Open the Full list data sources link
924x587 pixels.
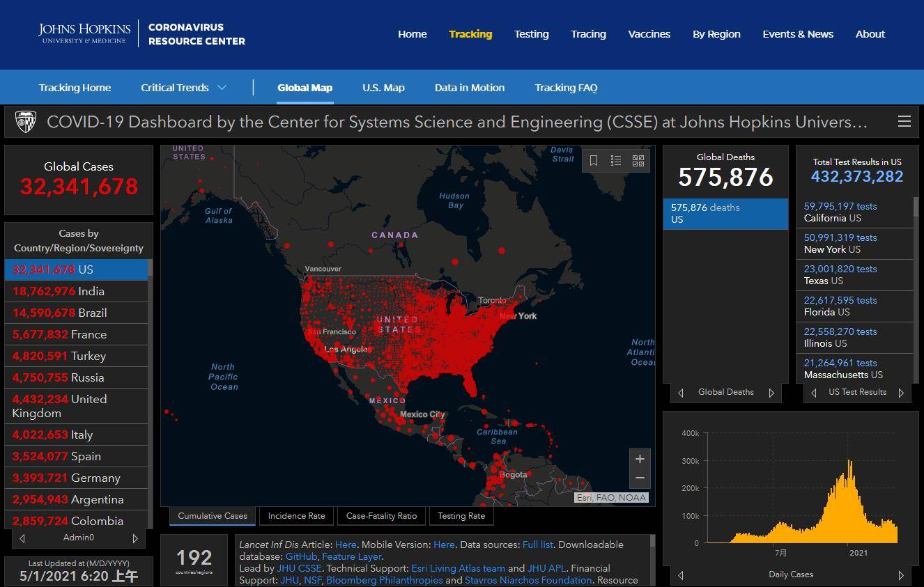click(x=537, y=545)
